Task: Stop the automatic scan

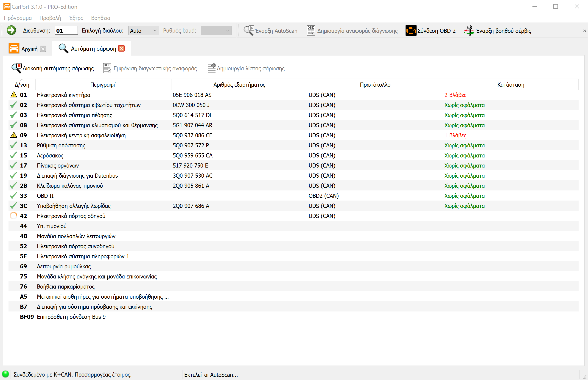Action: [x=53, y=68]
